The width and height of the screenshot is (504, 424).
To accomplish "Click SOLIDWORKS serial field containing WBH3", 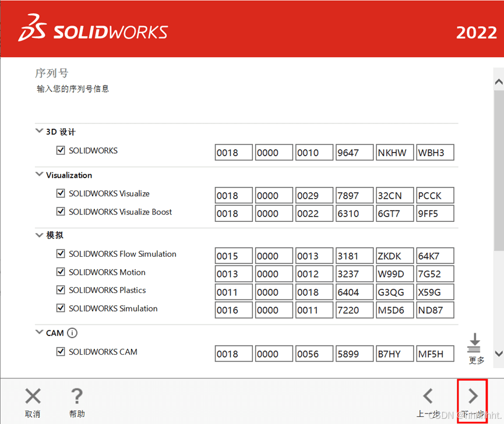I will (435, 152).
